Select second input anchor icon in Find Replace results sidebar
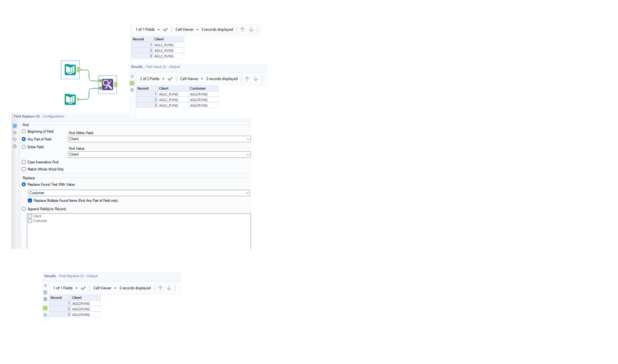This screenshot has height=364, width=618. pos(45,299)
